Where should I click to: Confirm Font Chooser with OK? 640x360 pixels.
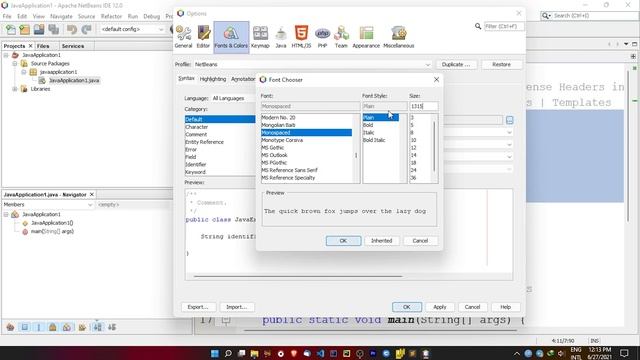point(343,241)
